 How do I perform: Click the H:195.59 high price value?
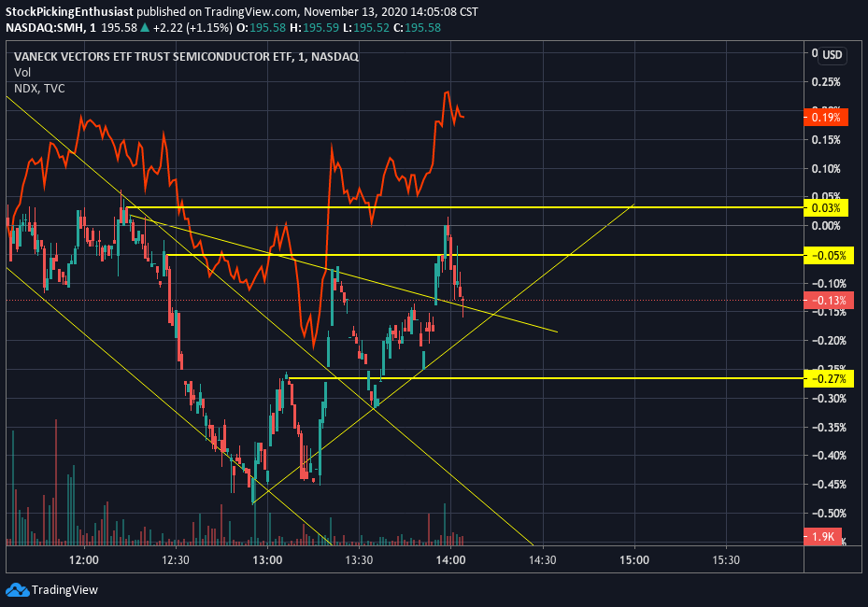pos(315,28)
